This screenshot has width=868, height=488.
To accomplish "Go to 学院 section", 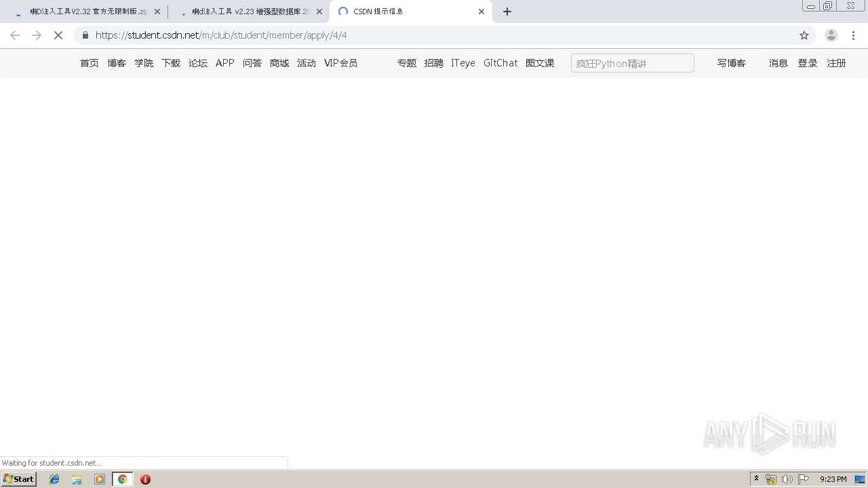I will click(x=144, y=63).
